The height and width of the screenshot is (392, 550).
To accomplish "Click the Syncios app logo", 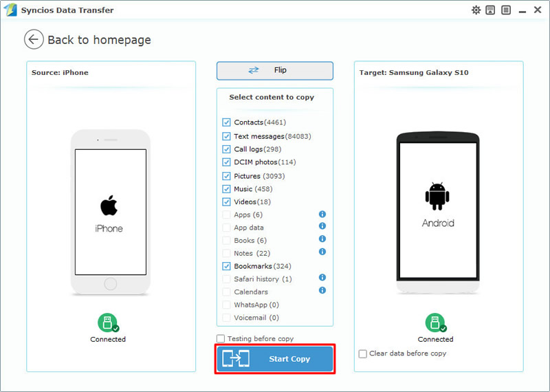I will (x=10, y=10).
